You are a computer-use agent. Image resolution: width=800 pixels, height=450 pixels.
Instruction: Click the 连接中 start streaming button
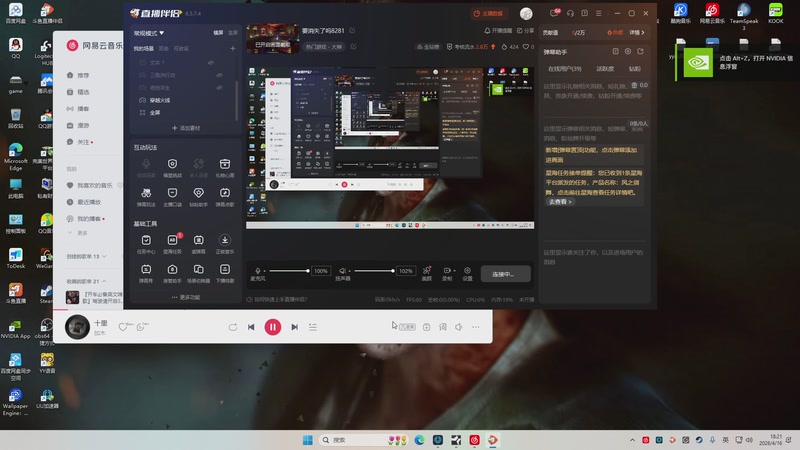(505, 274)
